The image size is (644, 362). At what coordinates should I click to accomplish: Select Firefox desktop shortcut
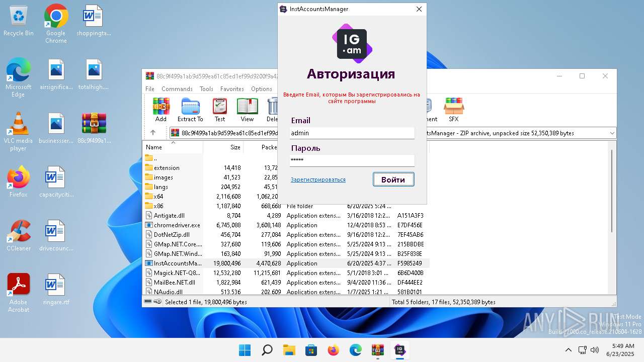click(19, 182)
